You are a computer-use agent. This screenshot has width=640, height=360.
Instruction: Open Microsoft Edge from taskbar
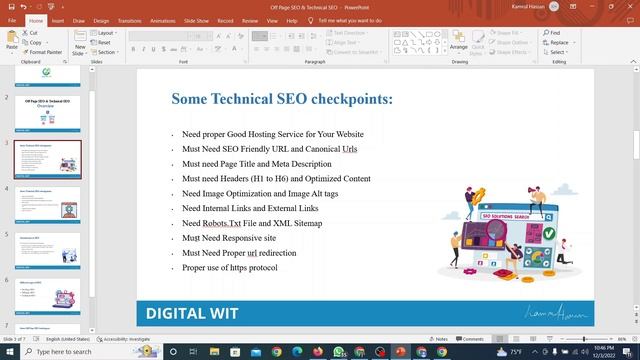click(x=297, y=351)
